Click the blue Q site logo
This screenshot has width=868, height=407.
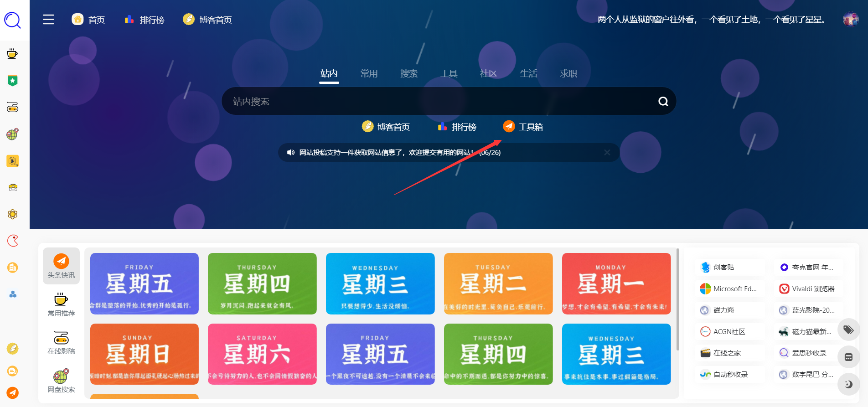click(13, 20)
